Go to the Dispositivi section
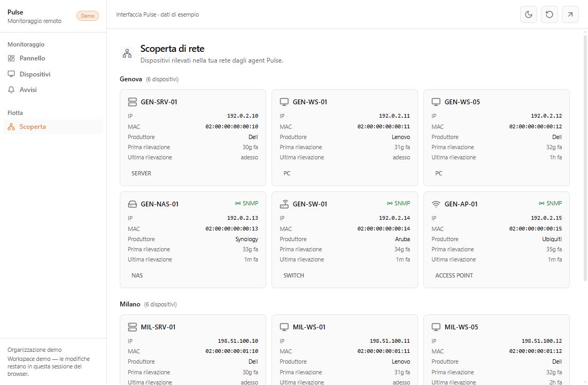This screenshot has height=385, width=588. [x=53, y=74]
